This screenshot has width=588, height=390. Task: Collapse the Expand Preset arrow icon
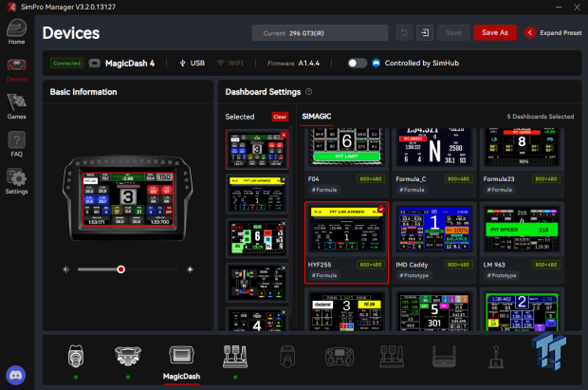[x=530, y=32]
